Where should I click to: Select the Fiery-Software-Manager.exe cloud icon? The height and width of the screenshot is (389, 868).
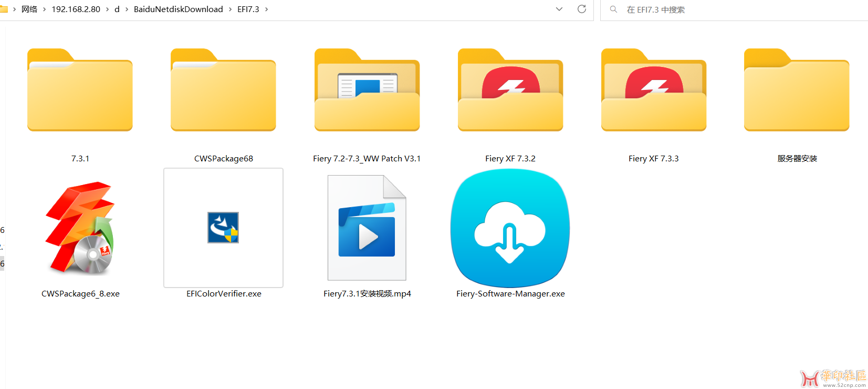510,228
